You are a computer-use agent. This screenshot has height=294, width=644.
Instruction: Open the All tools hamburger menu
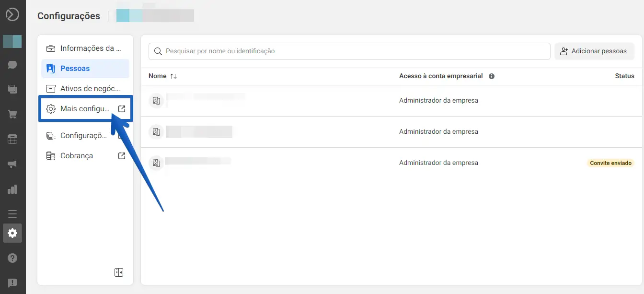click(x=12, y=213)
